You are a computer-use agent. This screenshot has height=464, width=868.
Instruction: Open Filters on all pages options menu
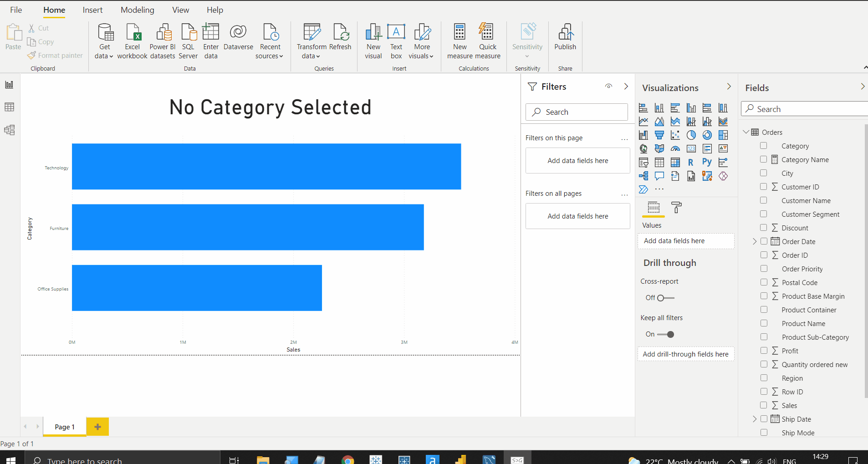click(x=624, y=194)
